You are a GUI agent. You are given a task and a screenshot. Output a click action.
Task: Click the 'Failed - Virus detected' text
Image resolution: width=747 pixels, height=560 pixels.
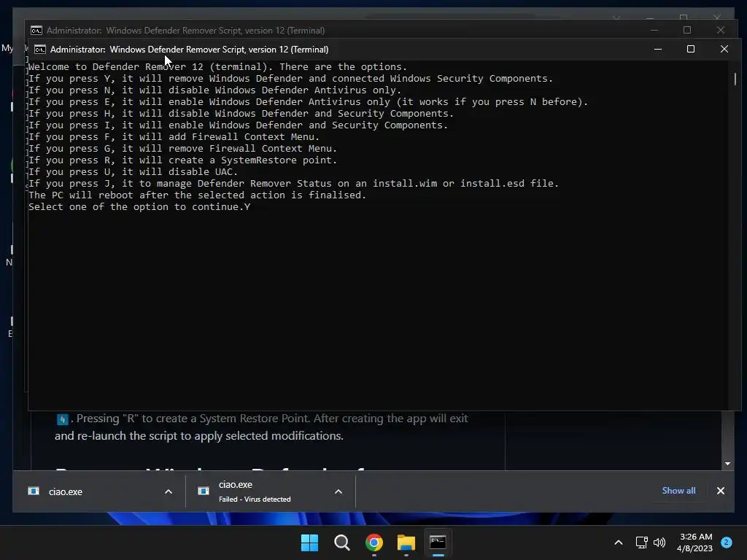click(x=255, y=499)
